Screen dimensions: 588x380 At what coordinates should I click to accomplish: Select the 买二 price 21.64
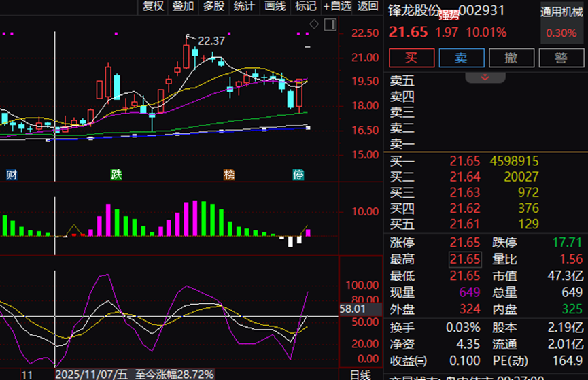465,177
